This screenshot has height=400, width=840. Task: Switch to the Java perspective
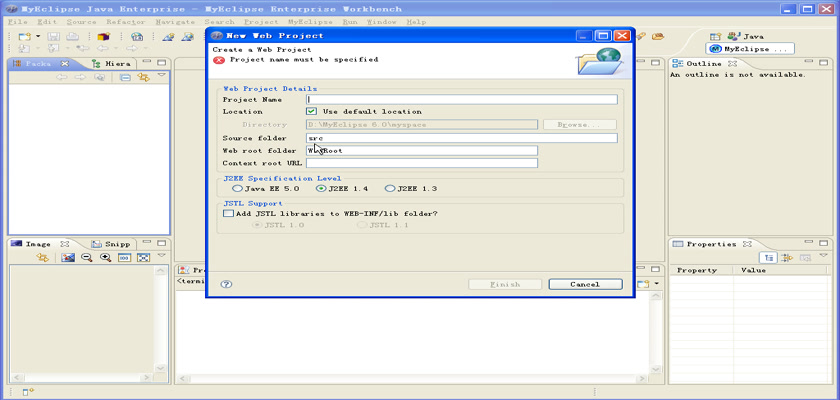point(745,36)
